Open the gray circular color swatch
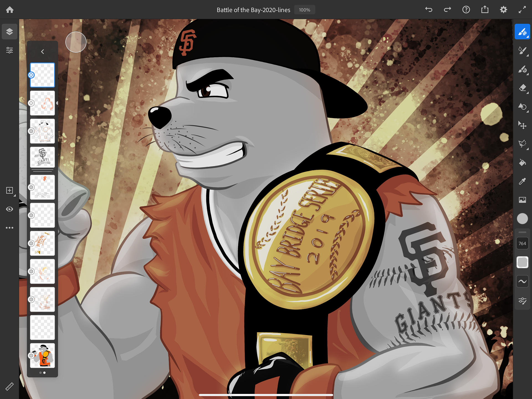The height and width of the screenshot is (399, 532). pos(522,218)
